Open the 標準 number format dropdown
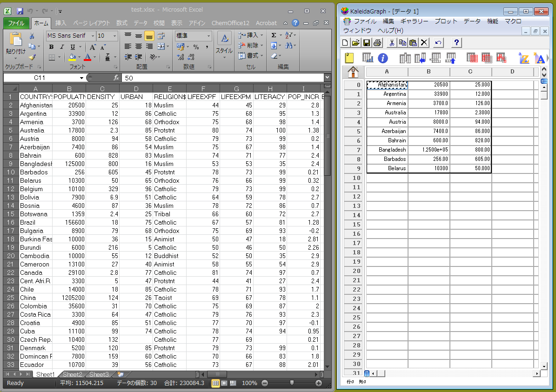556x392 pixels. (x=208, y=36)
